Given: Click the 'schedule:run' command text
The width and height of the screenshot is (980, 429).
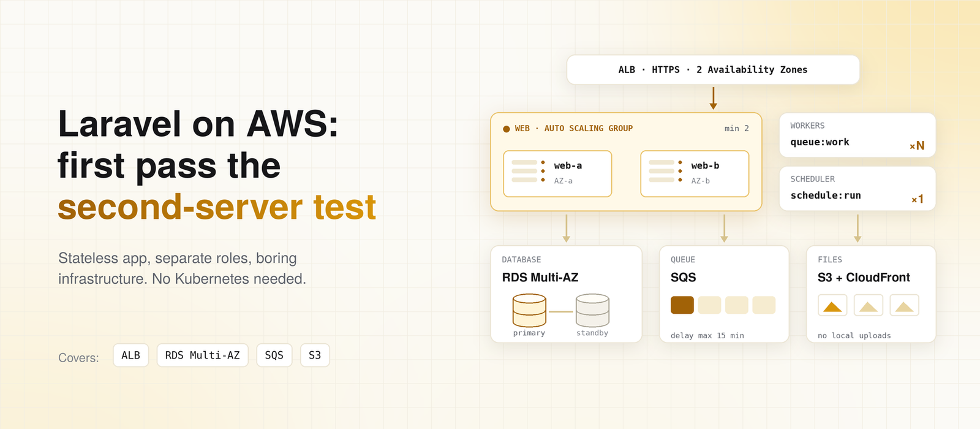Looking at the screenshot, I should (826, 196).
